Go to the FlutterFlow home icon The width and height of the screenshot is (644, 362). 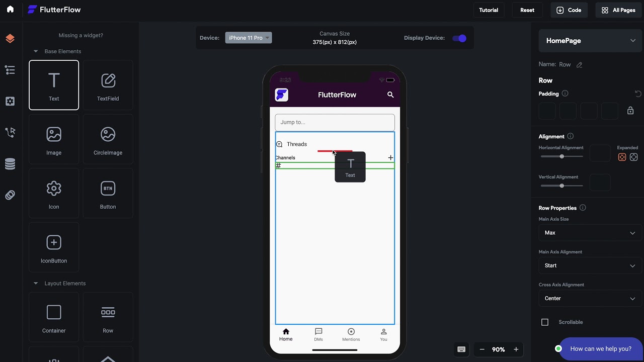point(10,10)
